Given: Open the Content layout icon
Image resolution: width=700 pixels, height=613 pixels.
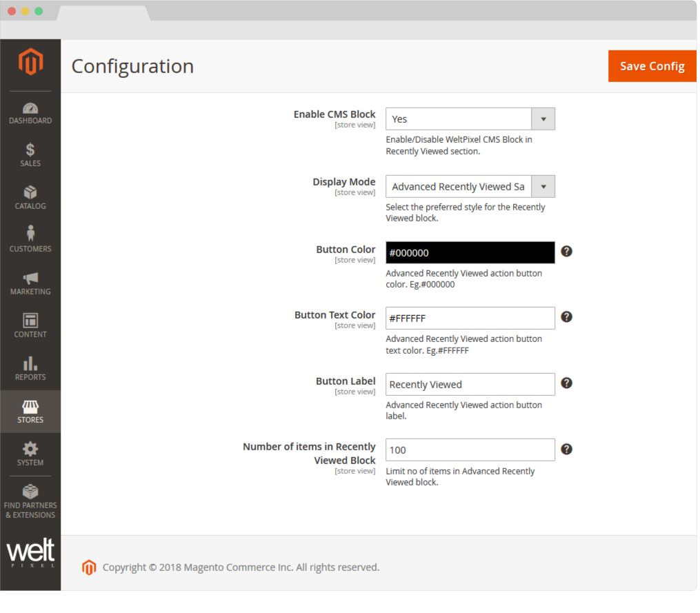Looking at the screenshot, I should (x=30, y=321).
